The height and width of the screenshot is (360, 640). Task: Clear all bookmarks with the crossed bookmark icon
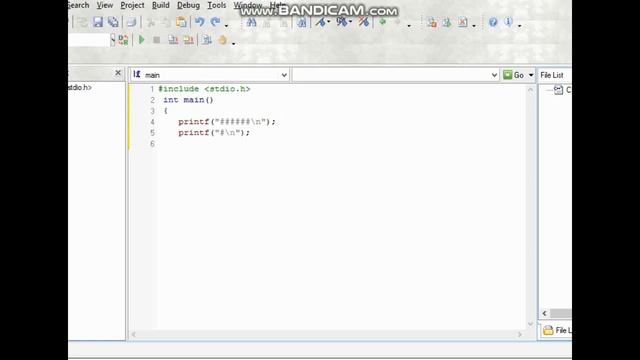(x=364, y=22)
